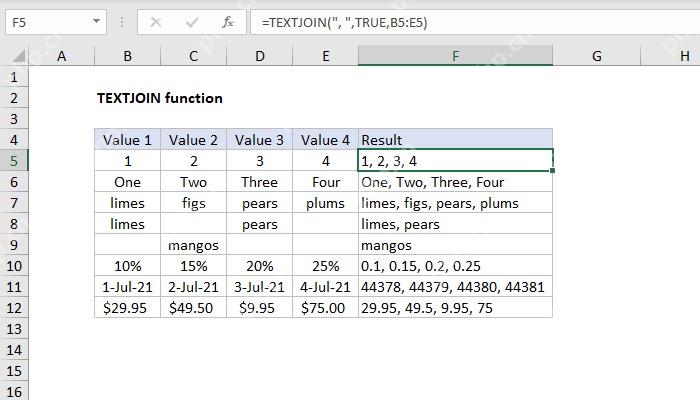Click the Enter checkmark formula bar icon
This screenshot has height=400, width=700.
[x=192, y=22]
